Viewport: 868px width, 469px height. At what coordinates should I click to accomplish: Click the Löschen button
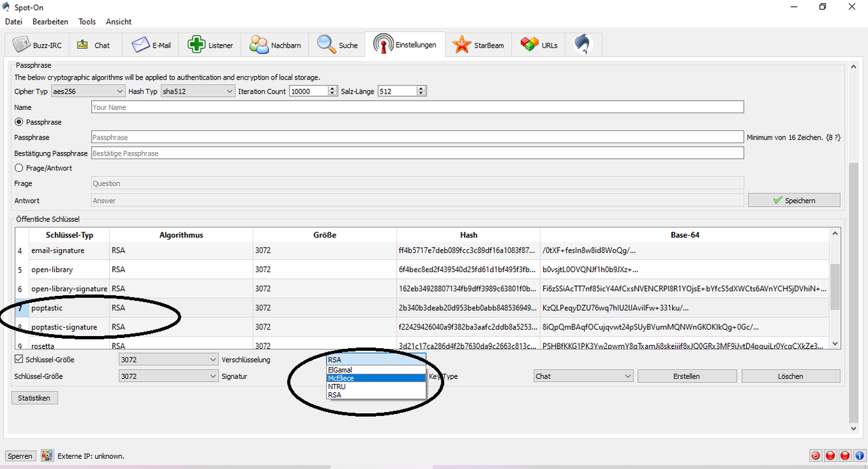(791, 376)
